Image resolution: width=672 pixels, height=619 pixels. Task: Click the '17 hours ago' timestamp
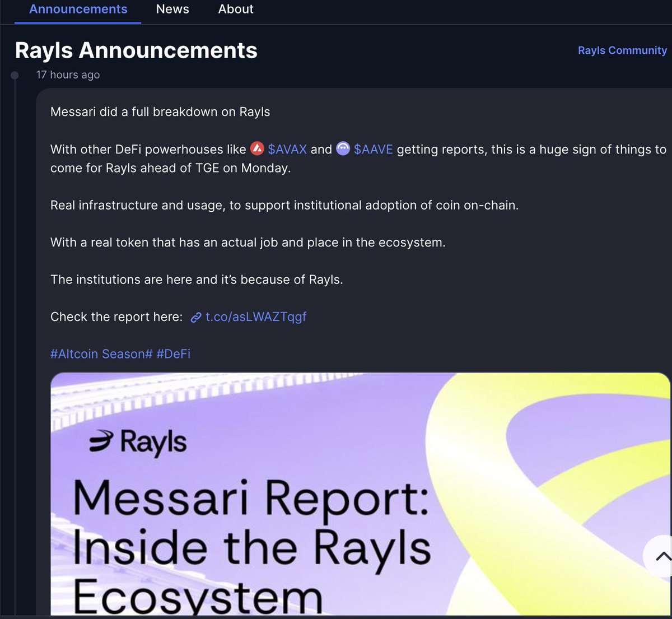click(68, 75)
